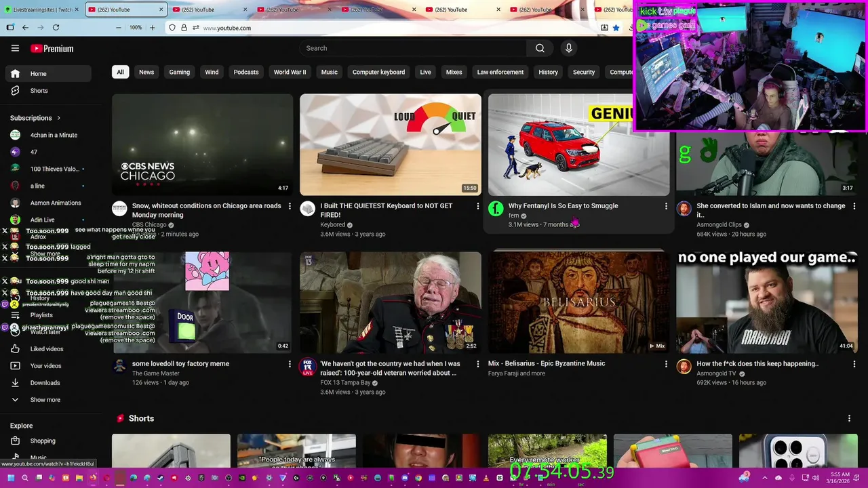
Task: Select the World War II filter chip
Action: (290, 72)
